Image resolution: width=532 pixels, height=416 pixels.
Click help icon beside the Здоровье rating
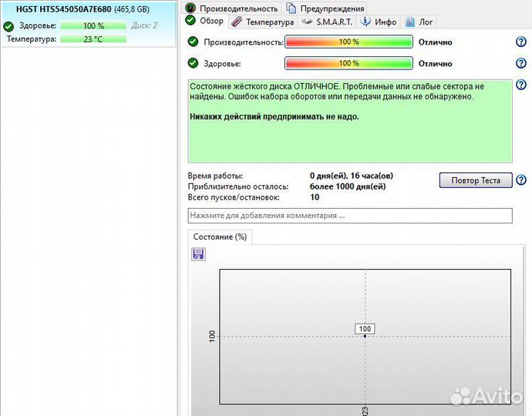[x=520, y=64]
